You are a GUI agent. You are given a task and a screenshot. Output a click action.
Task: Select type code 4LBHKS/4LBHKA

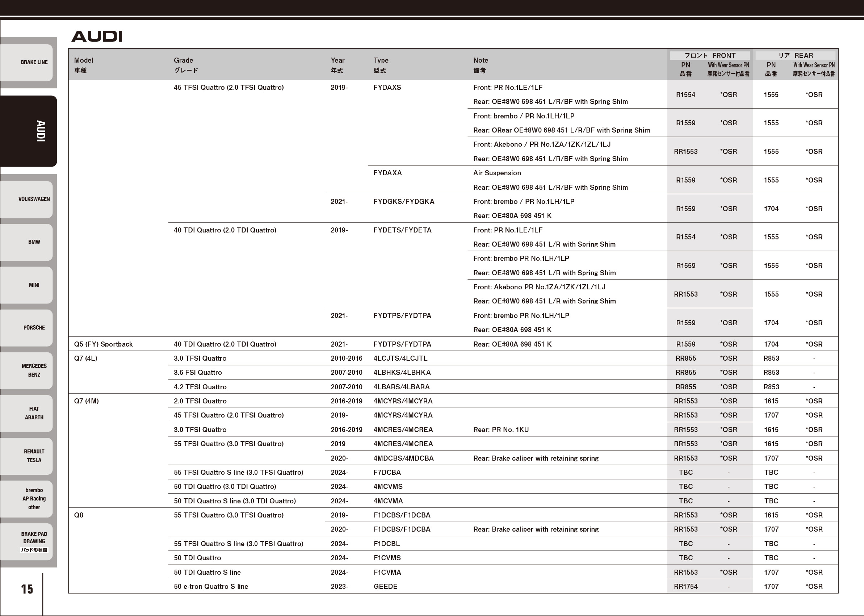(x=402, y=373)
